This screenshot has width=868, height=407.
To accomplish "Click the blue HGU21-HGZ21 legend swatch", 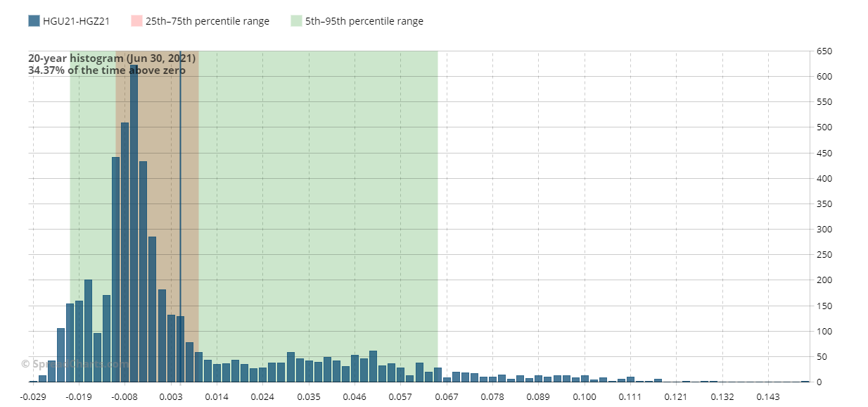I will click(34, 21).
